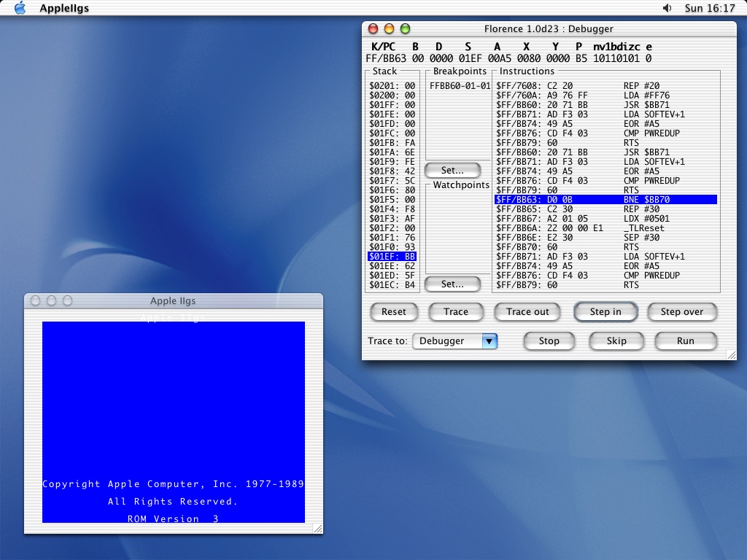Click the P register value B5
This screenshot has height=560, width=747.
pos(581,58)
